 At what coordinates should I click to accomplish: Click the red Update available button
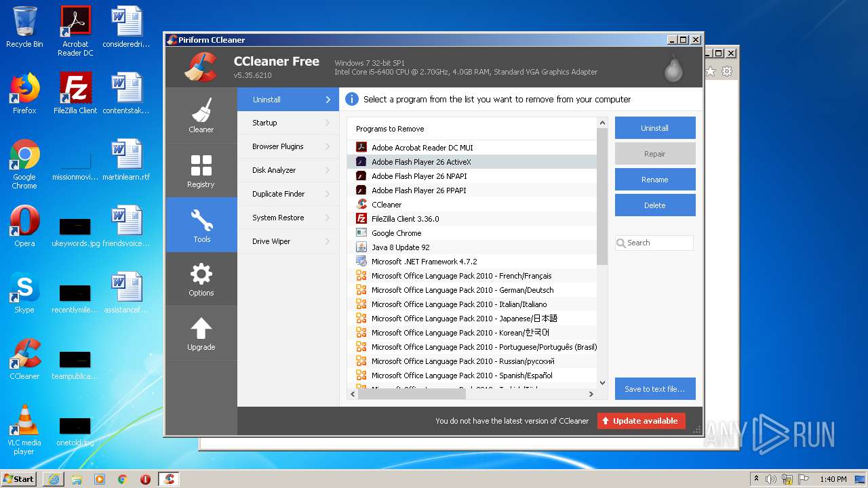(x=642, y=421)
